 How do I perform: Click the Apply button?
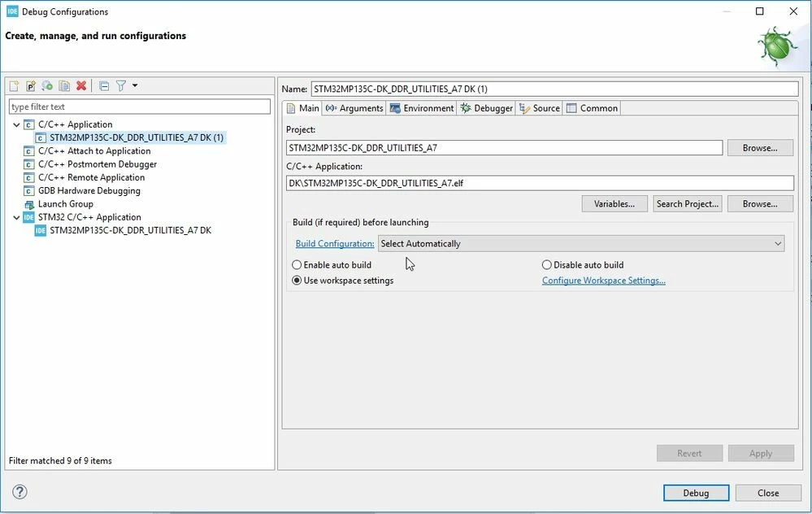pyautogui.click(x=761, y=453)
